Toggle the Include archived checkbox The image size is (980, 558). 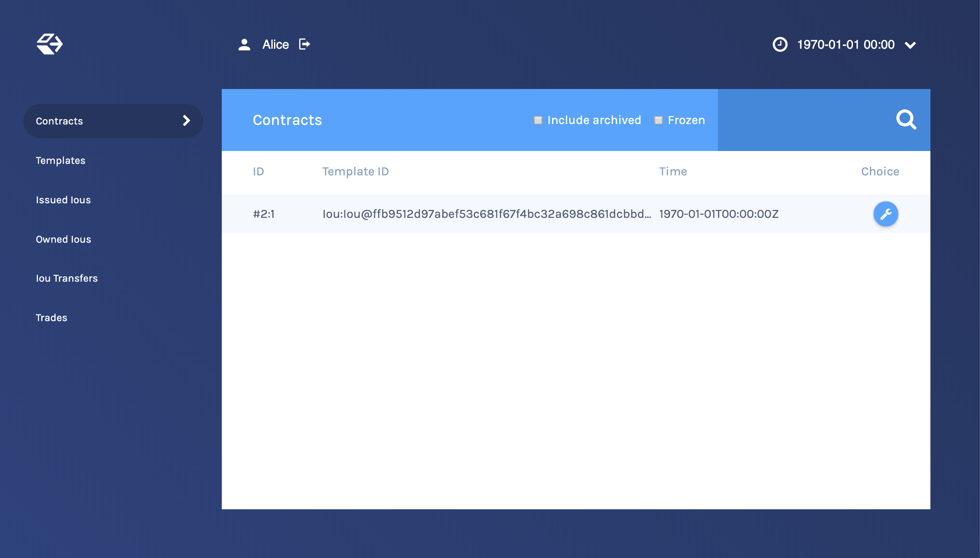click(538, 120)
